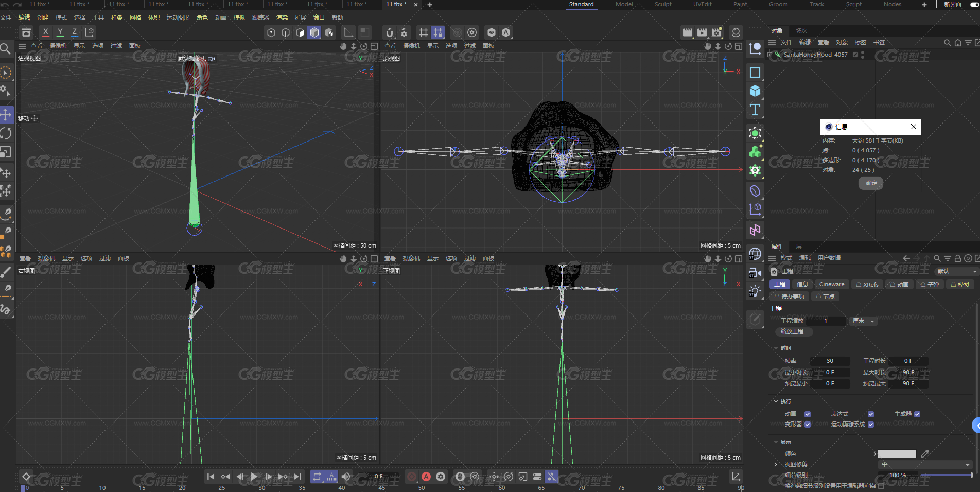The height and width of the screenshot is (492, 980).
Task: Toggle the 动画 execution checkbox
Action: (x=808, y=414)
